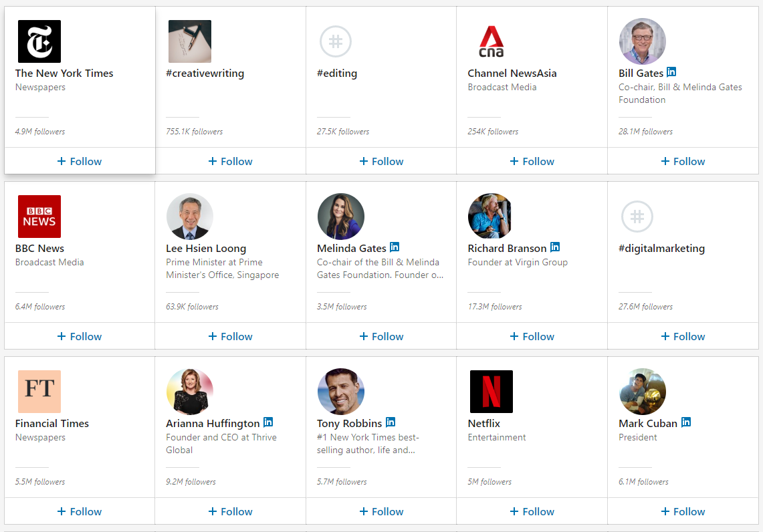
Task: Open the Arianna Huffington name link
Action: (x=213, y=423)
